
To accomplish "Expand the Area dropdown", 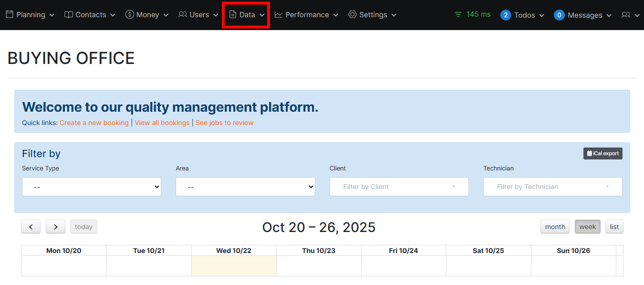I will tap(245, 187).
